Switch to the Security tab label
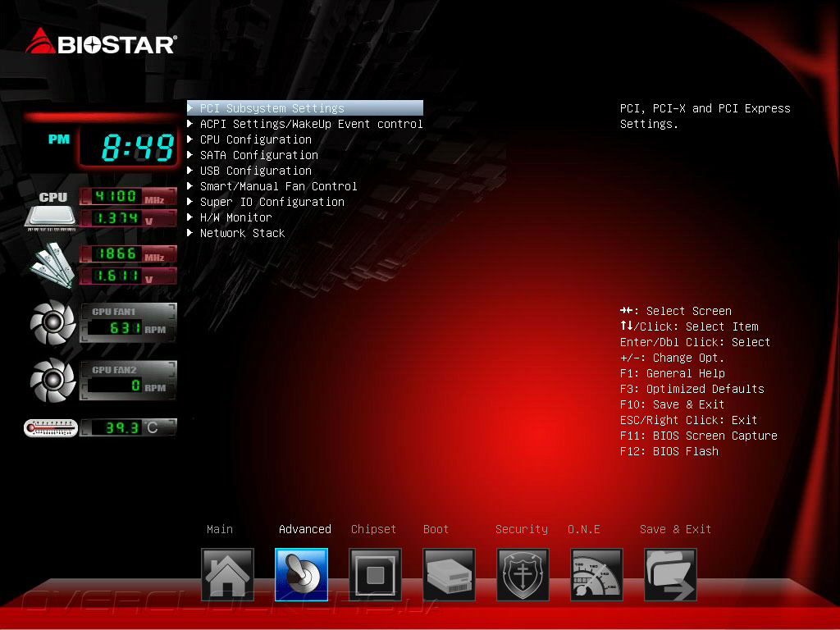Screen dimensions: 840x630 coord(521,529)
